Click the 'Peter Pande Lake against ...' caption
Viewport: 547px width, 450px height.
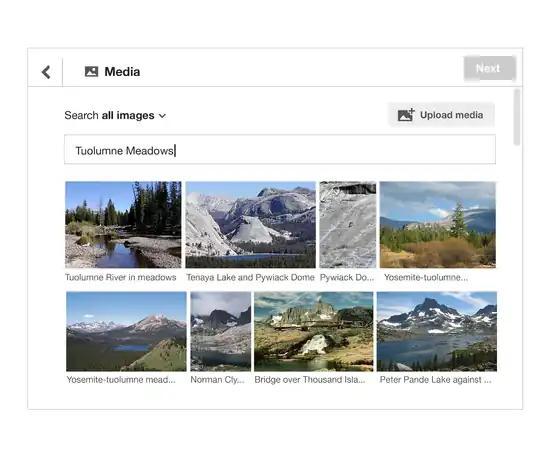436,380
